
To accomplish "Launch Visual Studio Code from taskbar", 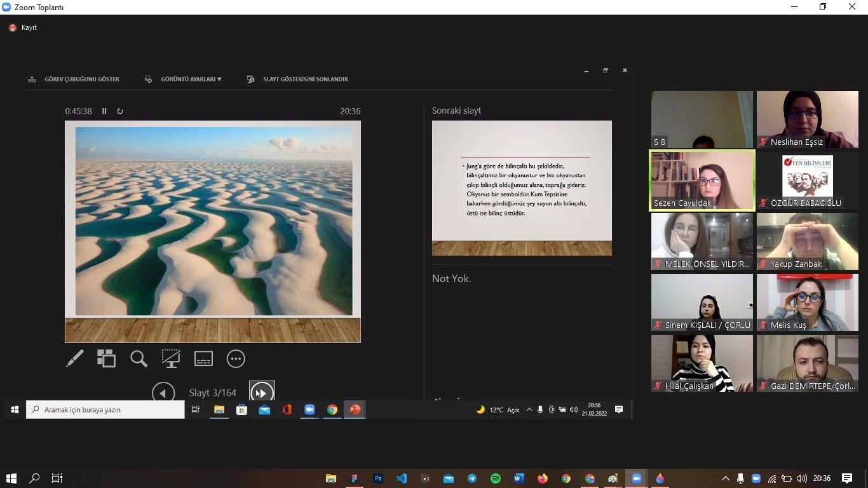I will click(x=401, y=478).
